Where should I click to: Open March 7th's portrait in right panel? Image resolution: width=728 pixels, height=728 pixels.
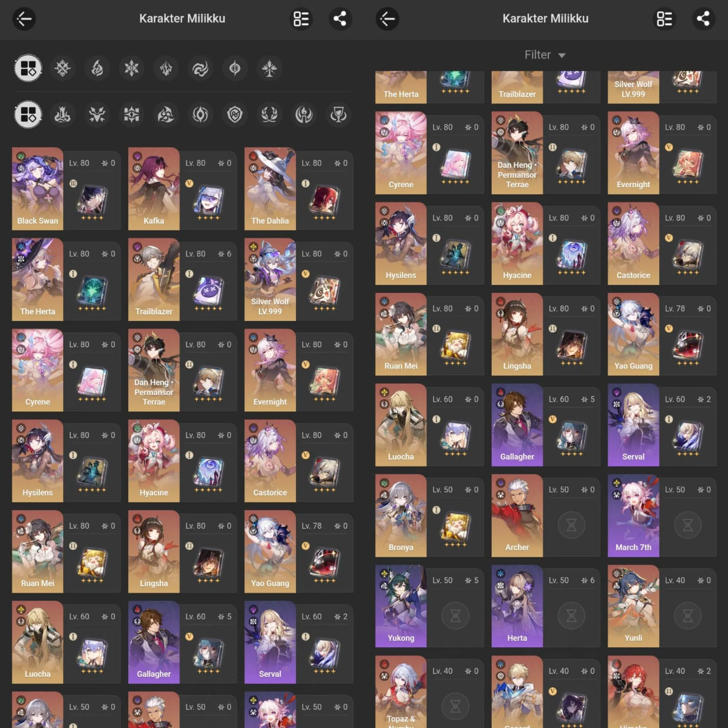click(633, 515)
